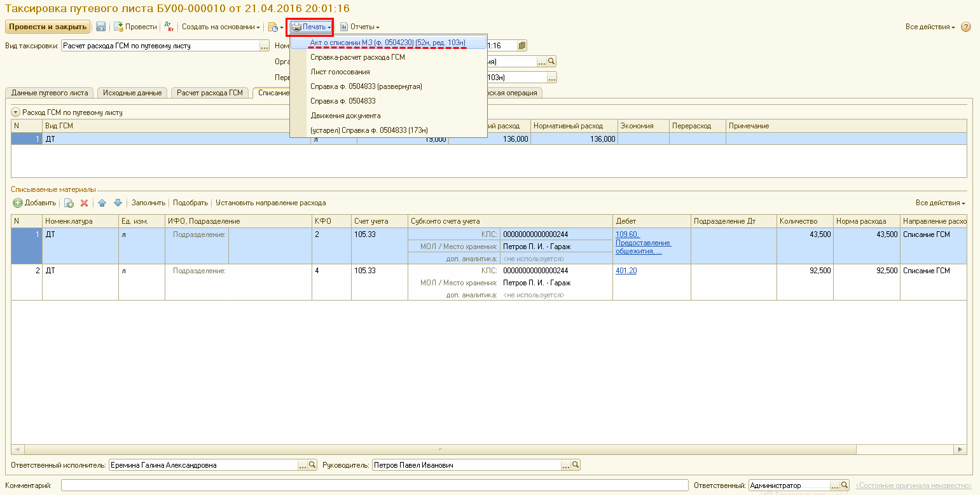
Task: Switch to Данные путевого листа tab
Action: [50, 93]
